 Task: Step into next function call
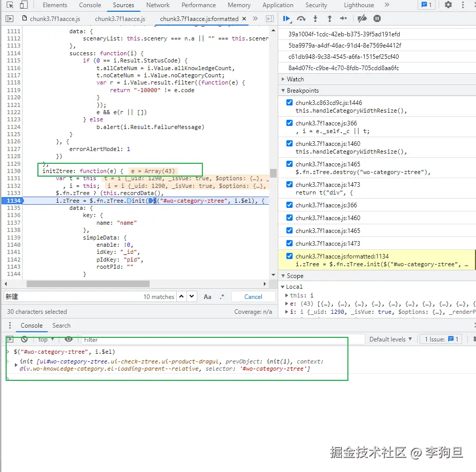[316, 19]
